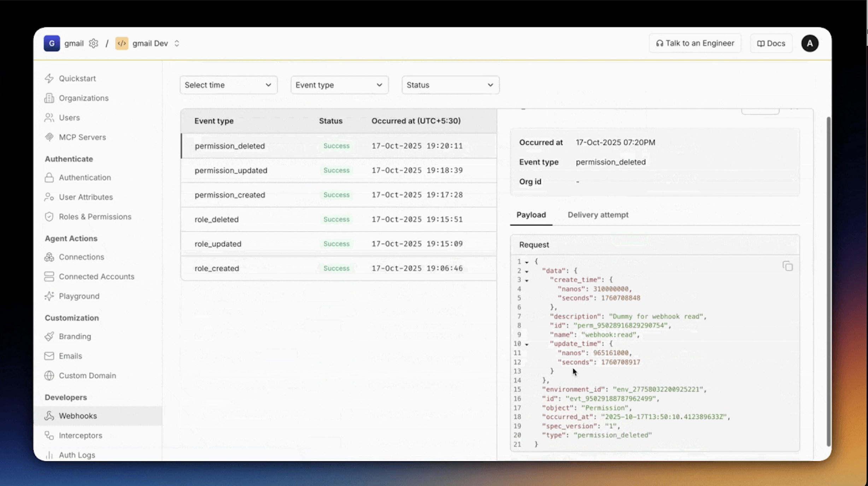The height and width of the screenshot is (486, 868).
Task: Open the Docs link
Action: (x=771, y=43)
